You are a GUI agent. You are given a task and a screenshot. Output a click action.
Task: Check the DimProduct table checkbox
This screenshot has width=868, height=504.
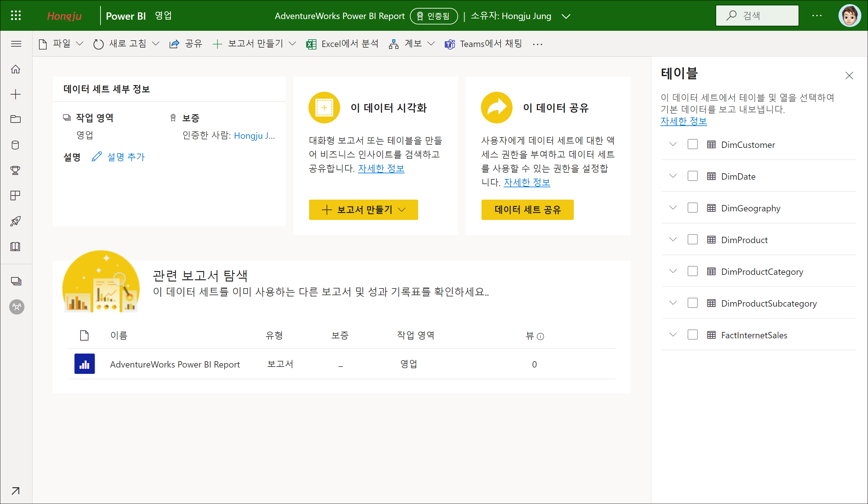[692, 240]
